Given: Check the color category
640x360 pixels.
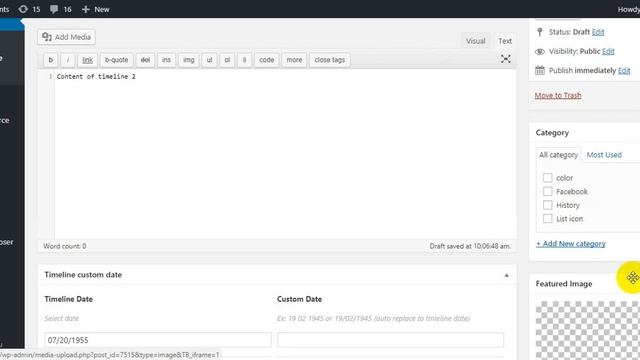Looking at the screenshot, I should pyautogui.click(x=548, y=178).
